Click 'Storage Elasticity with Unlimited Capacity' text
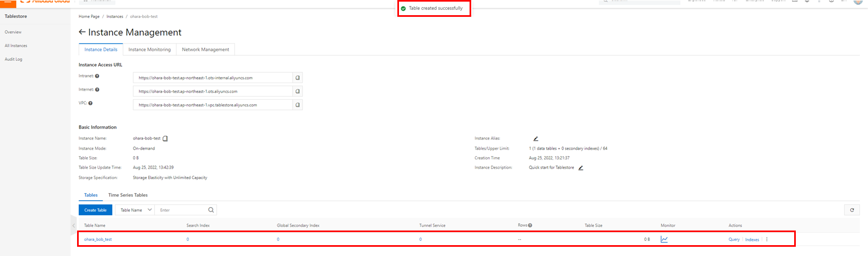The width and height of the screenshot is (868, 256). 170,177
